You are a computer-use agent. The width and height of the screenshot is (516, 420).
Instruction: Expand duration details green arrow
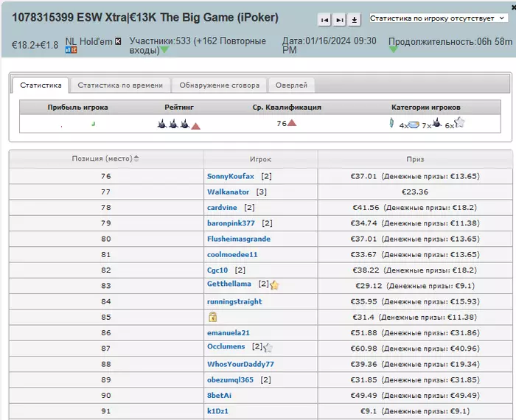[393, 49]
